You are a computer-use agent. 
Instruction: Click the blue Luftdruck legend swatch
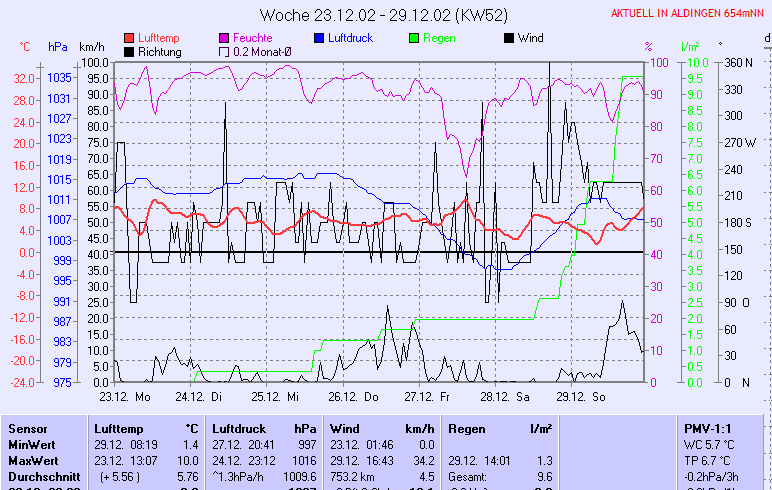point(320,38)
